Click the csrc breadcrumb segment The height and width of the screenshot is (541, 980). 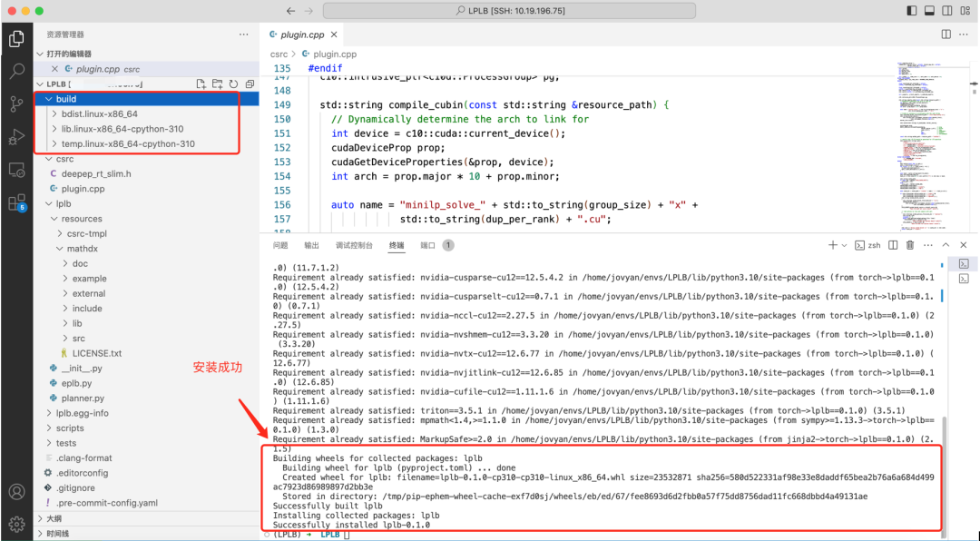coord(279,54)
